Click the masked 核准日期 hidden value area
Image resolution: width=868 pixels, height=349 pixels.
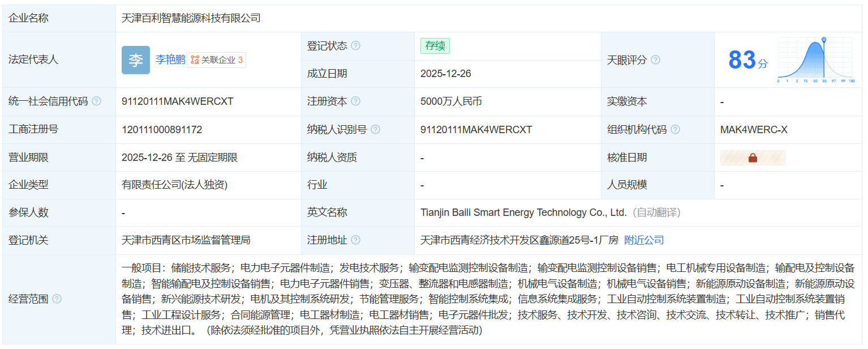click(752, 158)
